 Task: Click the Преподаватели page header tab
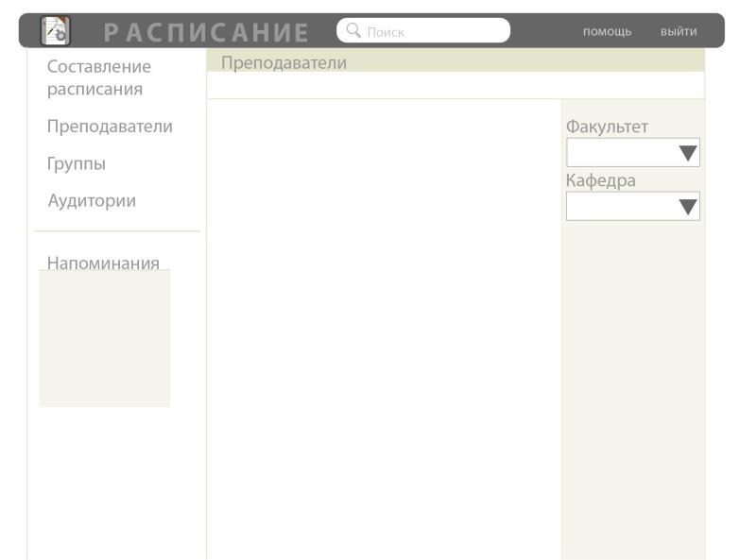(x=284, y=62)
